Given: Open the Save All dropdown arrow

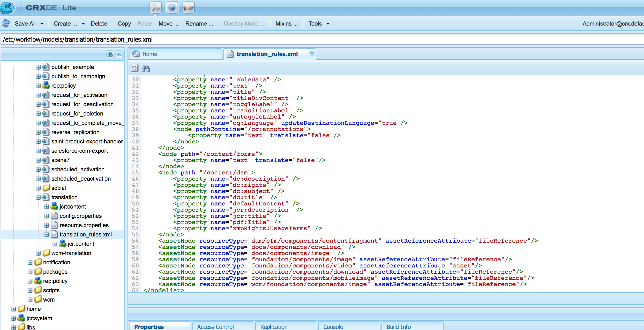Looking at the screenshot, I should (x=42, y=24).
